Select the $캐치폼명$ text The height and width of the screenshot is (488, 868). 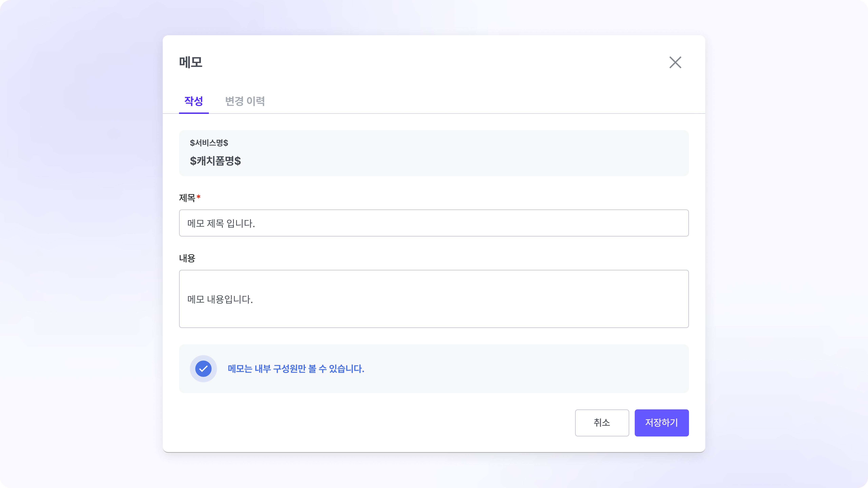pyautogui.click(x=215, y=161)
